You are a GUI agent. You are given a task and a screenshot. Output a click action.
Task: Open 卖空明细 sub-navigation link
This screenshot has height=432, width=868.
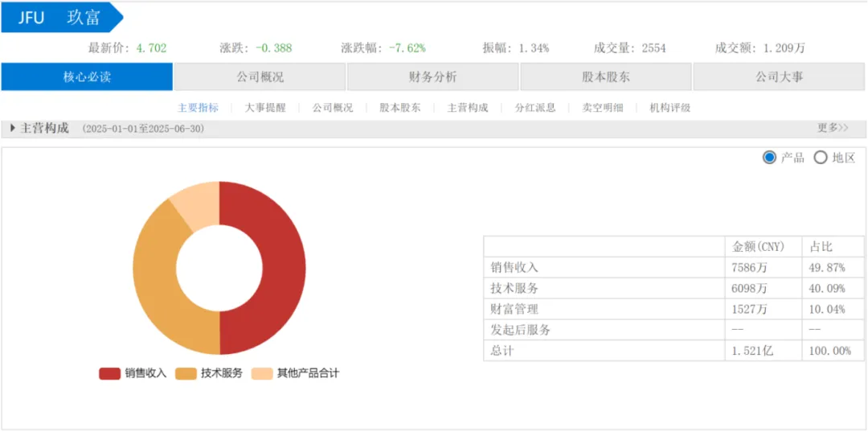tap(603, 108)
